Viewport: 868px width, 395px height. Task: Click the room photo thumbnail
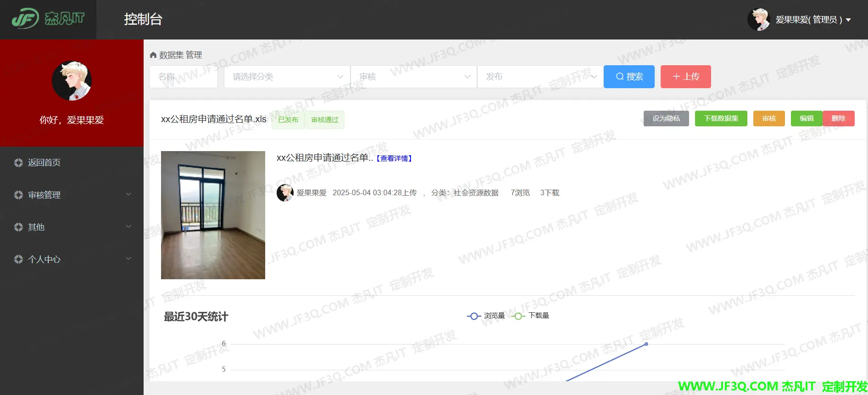213,215
